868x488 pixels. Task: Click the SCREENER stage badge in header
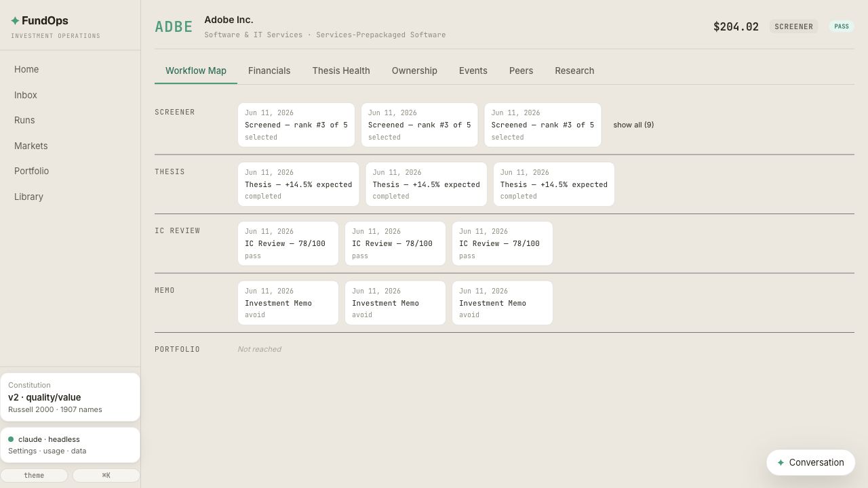tap(793, 27)
